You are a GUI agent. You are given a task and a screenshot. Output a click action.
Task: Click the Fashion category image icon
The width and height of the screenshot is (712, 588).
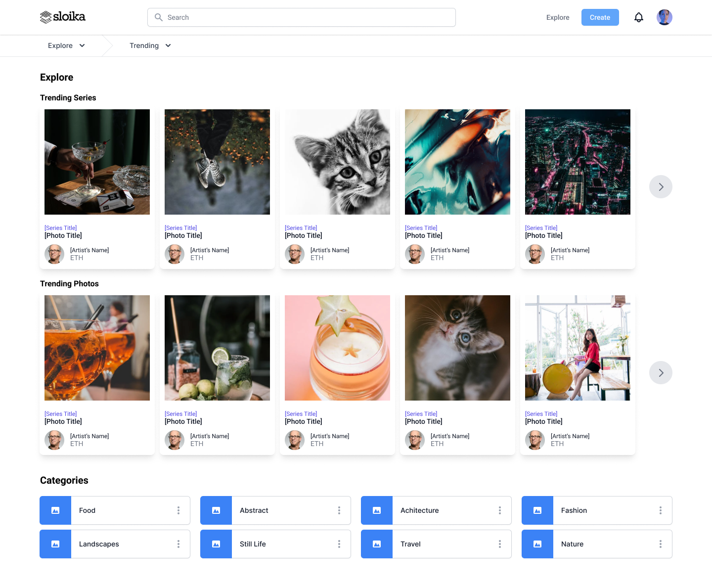point(537,510)
